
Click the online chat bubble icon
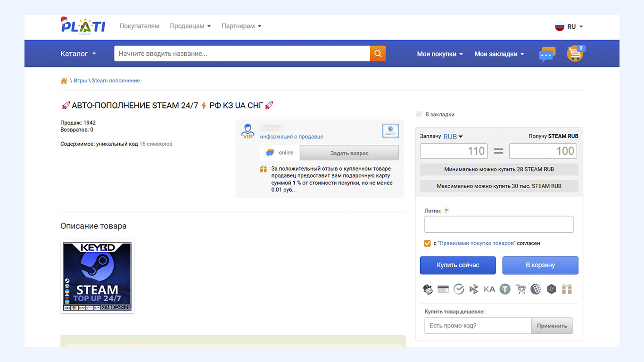coord(270,153)
